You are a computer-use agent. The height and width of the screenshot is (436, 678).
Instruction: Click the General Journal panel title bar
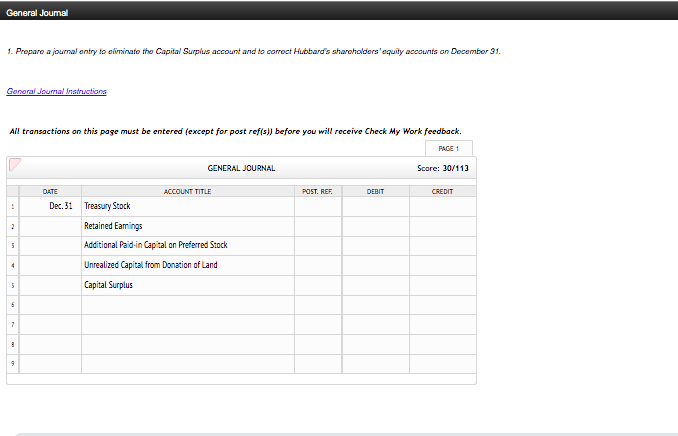coord(339,13)
